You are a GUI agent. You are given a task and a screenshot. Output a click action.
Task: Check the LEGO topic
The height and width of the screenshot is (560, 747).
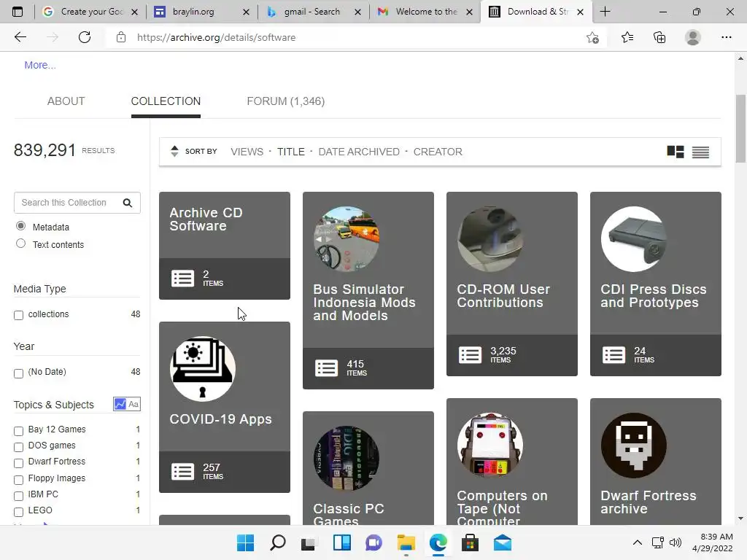[x=18, y=512]
